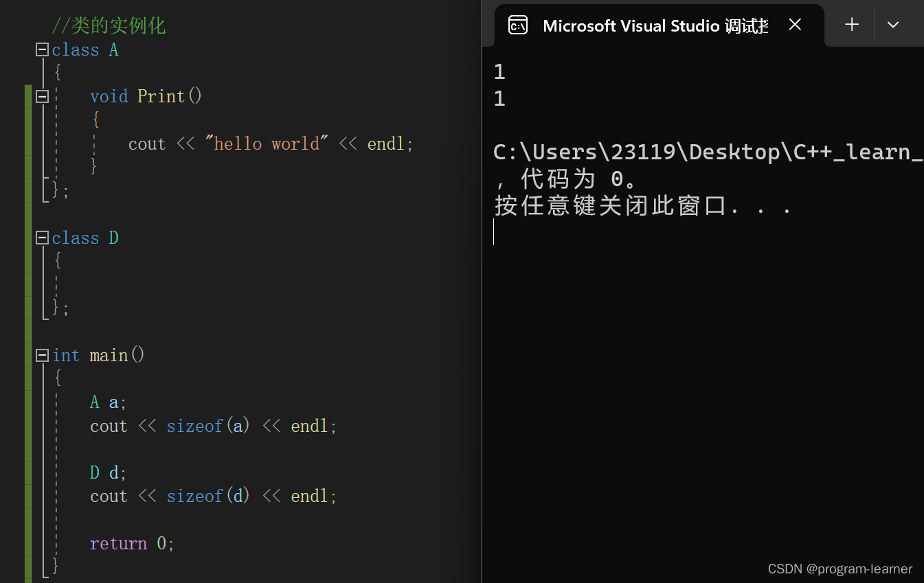Click the comment line //类的实例化
924x583 pixels.
(x=109, y=26)
